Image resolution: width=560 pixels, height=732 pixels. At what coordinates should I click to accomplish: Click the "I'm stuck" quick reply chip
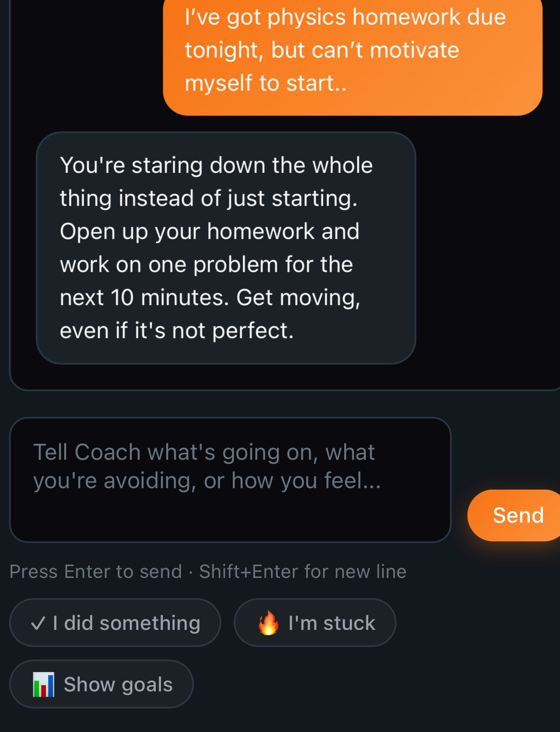[315, 623]
